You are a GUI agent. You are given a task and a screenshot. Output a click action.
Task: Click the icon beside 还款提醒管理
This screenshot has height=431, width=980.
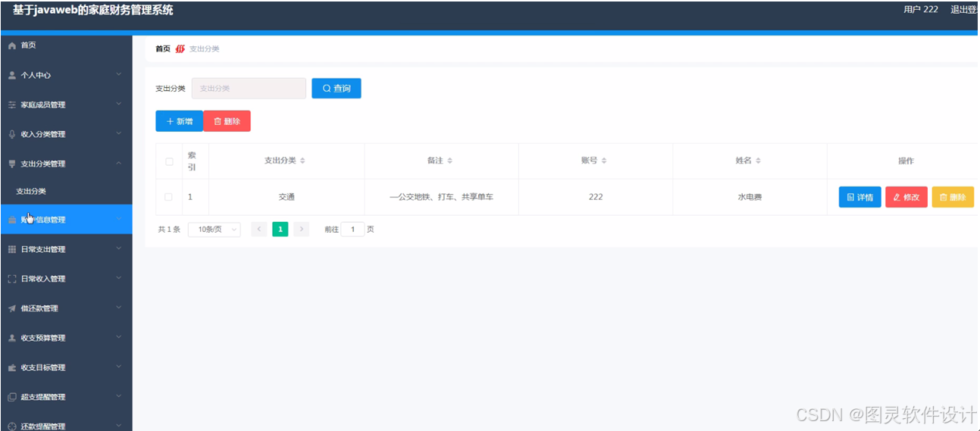pos(11,426)
